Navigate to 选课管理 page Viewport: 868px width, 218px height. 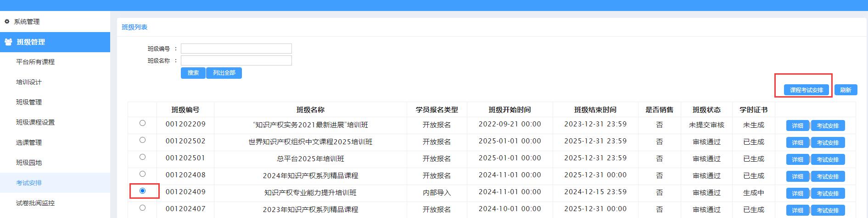(29, 142)
